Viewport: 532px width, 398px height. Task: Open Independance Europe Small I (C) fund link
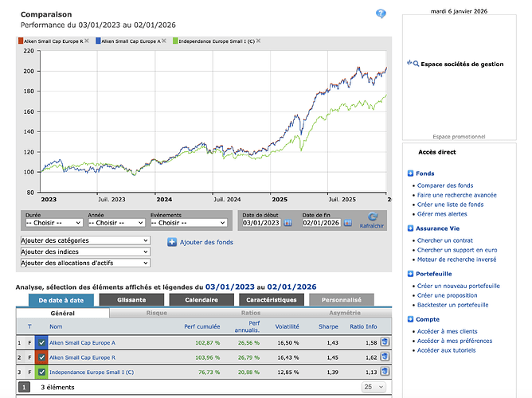pyautogui.click(x=92, y=372)
